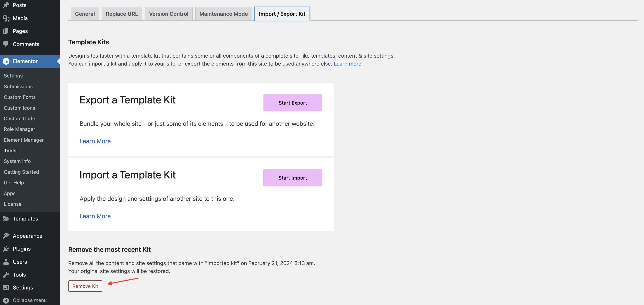Click the Pages icon in sidebar

click(6, 31)
